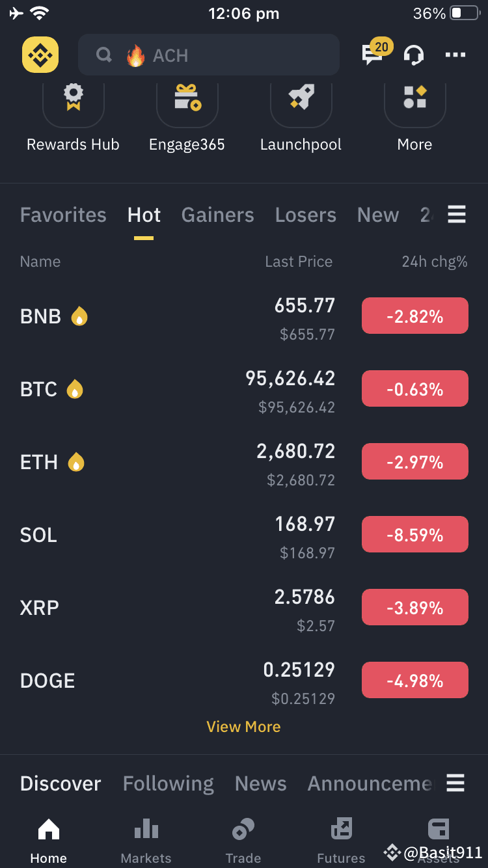This screenshot has height=868, width=488.
Task: Expand Discover section tabs menu
Action: coord(456,783)
